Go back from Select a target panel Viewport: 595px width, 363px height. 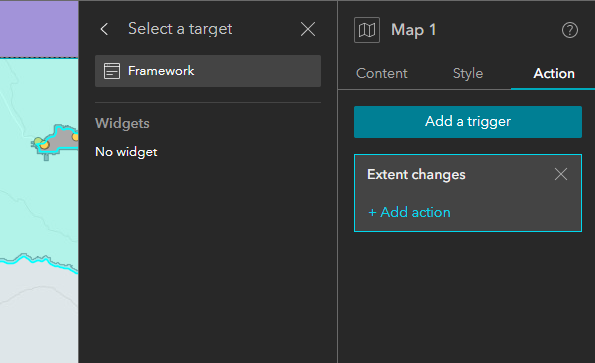pyautogui.click(x=104, y=29)
